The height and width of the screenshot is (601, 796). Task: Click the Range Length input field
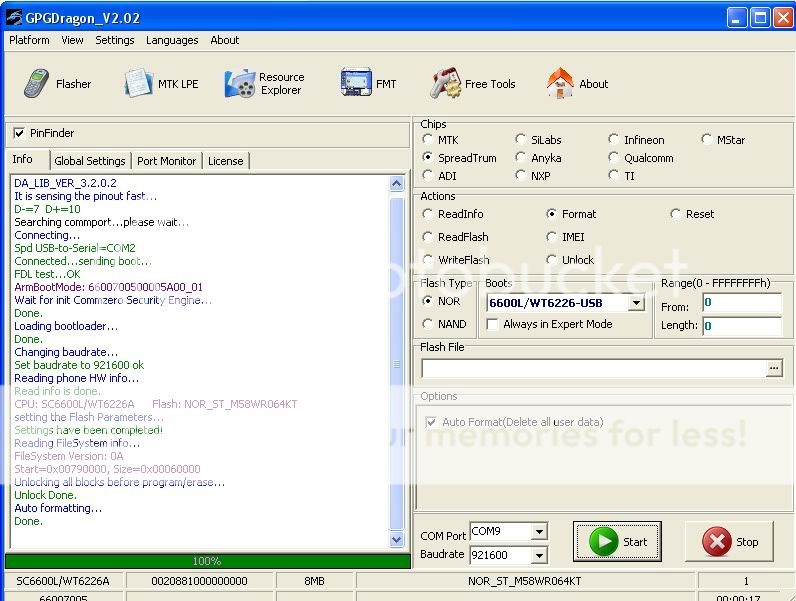[x=742, y=326]
